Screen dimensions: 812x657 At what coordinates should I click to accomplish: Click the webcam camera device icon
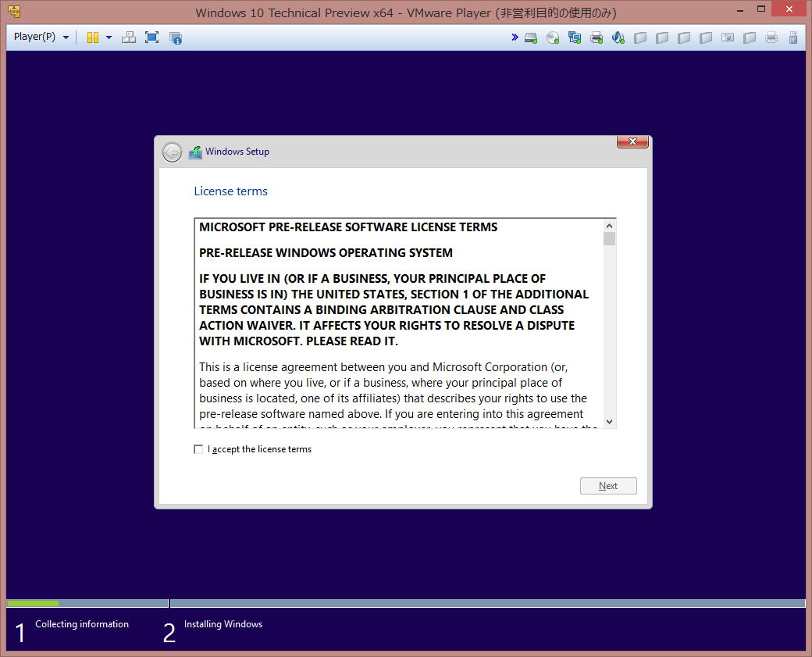(728, 37)
